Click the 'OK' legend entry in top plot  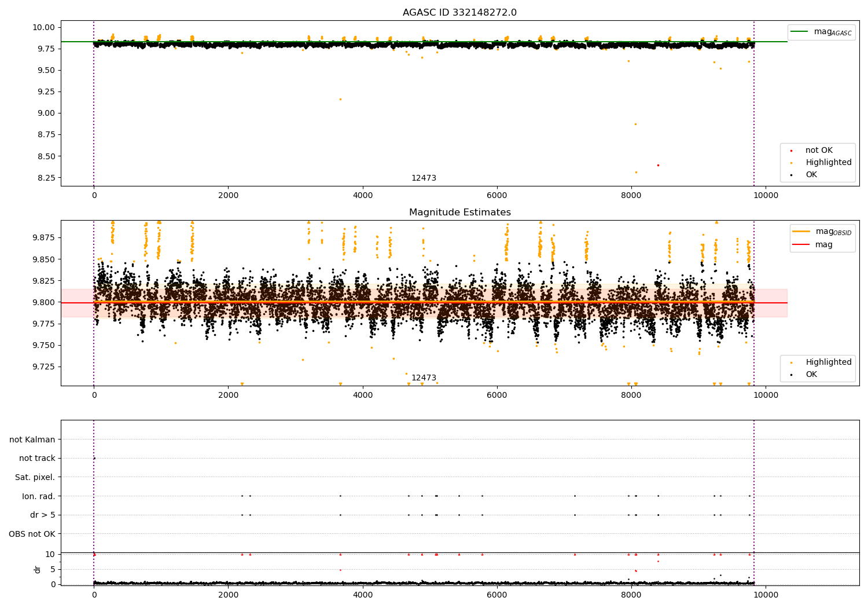click(811, 175)
